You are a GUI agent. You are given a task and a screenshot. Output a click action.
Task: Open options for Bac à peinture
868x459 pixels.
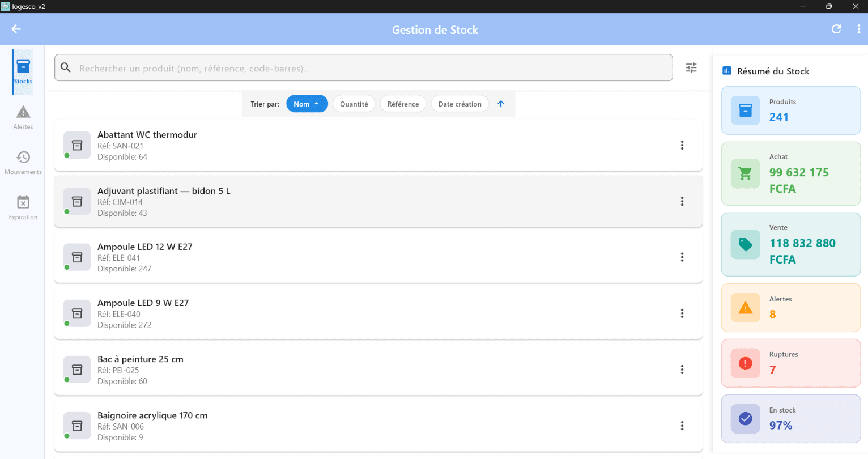click(682, 369)
